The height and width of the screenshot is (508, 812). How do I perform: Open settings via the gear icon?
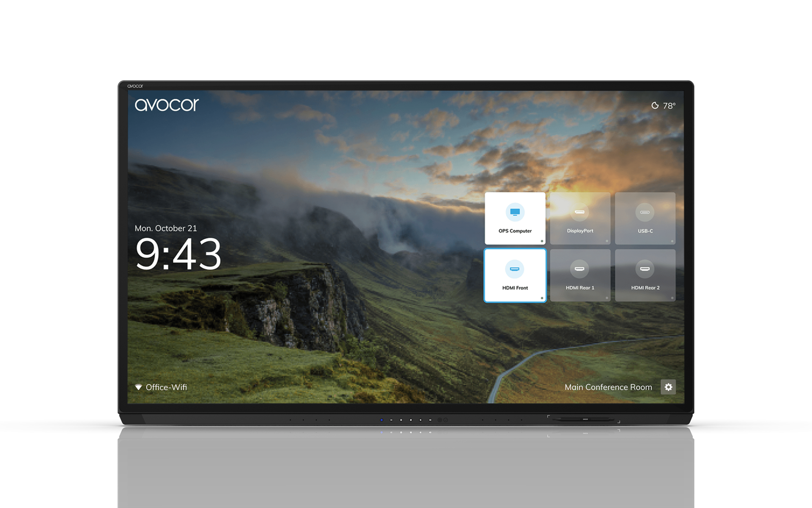tap(668, 387)
